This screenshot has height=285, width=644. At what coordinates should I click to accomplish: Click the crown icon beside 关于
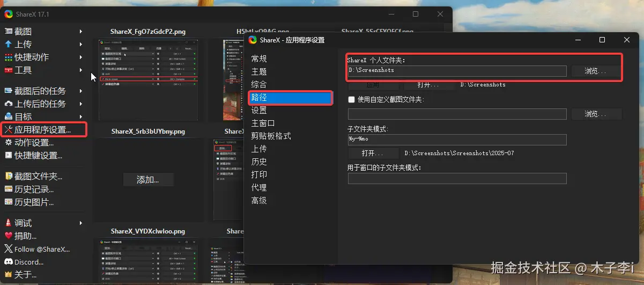pyautogui.click(x=8, y=275)
